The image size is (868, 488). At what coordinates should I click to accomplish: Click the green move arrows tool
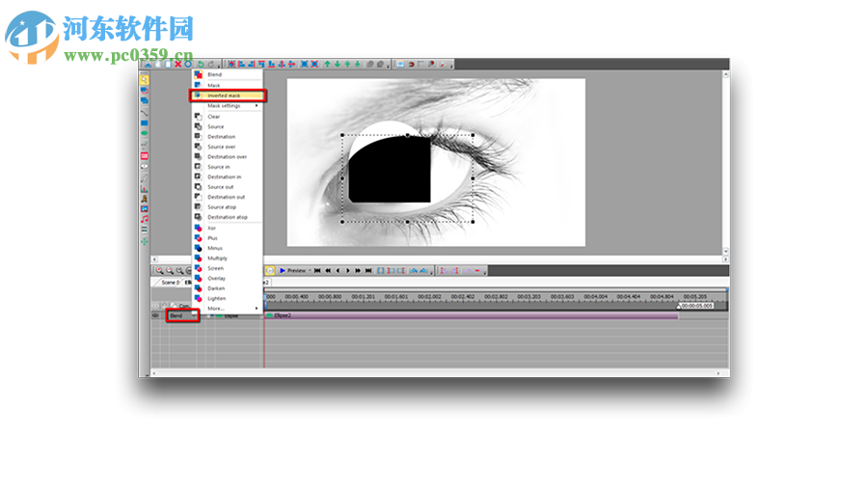(x=144, y=241)
